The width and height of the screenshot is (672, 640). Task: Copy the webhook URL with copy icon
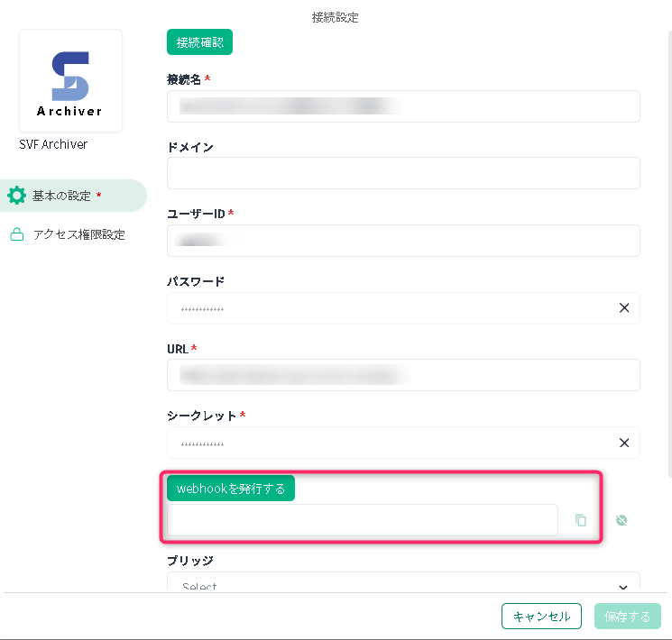coord(581,520)
